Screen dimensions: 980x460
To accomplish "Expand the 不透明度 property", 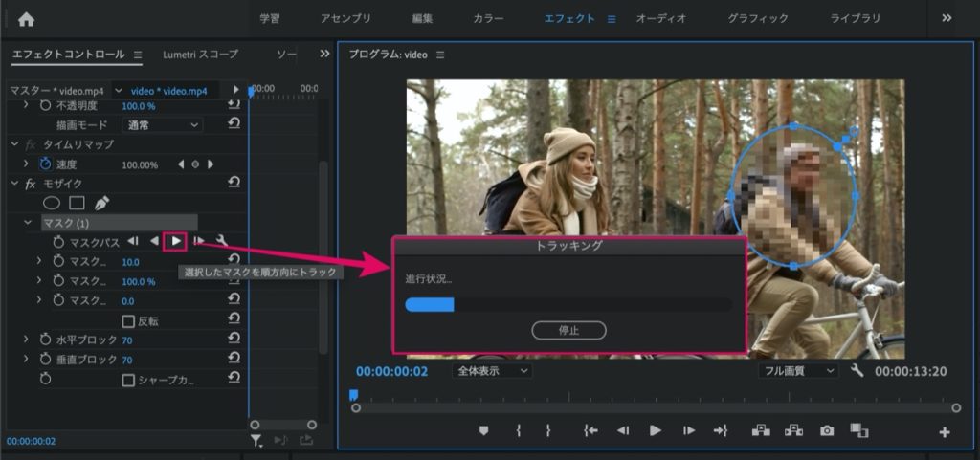I will (26, 105).
